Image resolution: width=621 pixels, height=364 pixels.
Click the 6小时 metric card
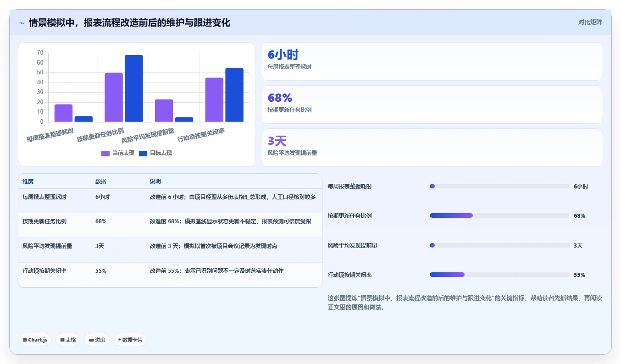432,61
